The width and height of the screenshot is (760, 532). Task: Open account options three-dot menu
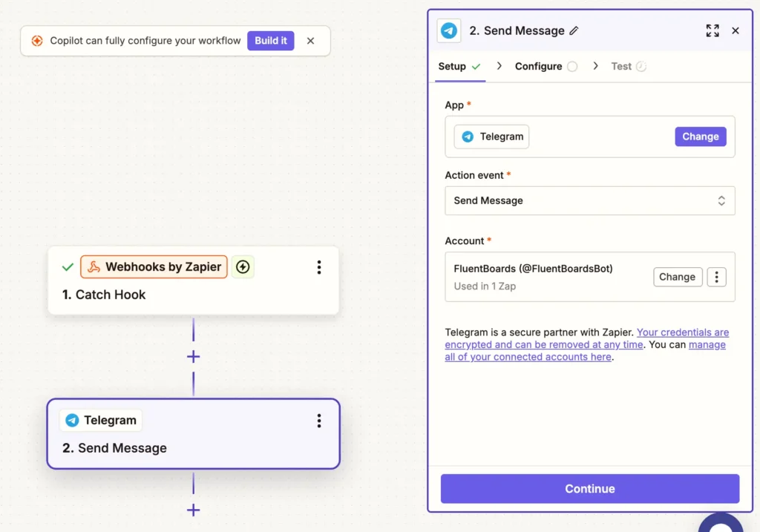(716, 277)
